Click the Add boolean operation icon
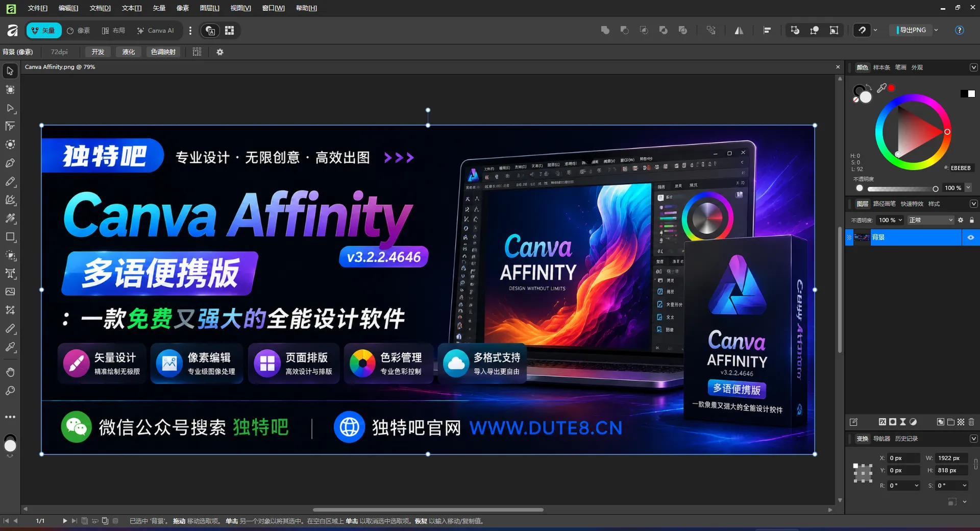 click(x=605, y=30)
